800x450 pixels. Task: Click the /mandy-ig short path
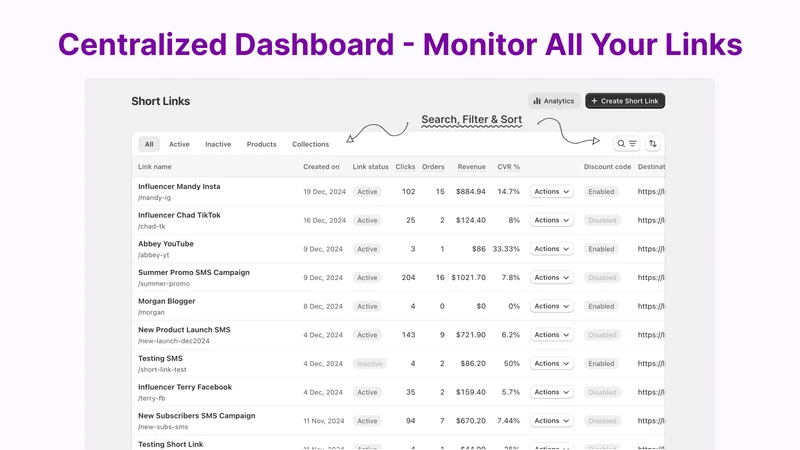[x=154, y=197]
